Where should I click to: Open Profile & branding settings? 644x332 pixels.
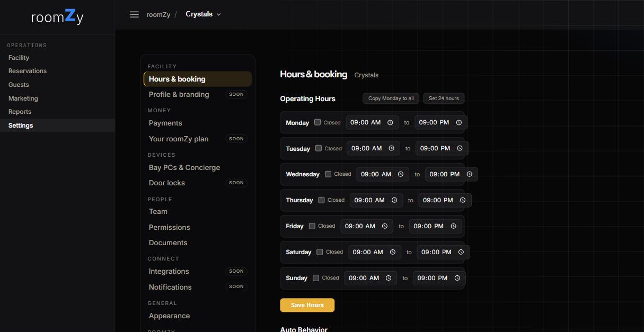pyautogui.click(x=198, y=94)
